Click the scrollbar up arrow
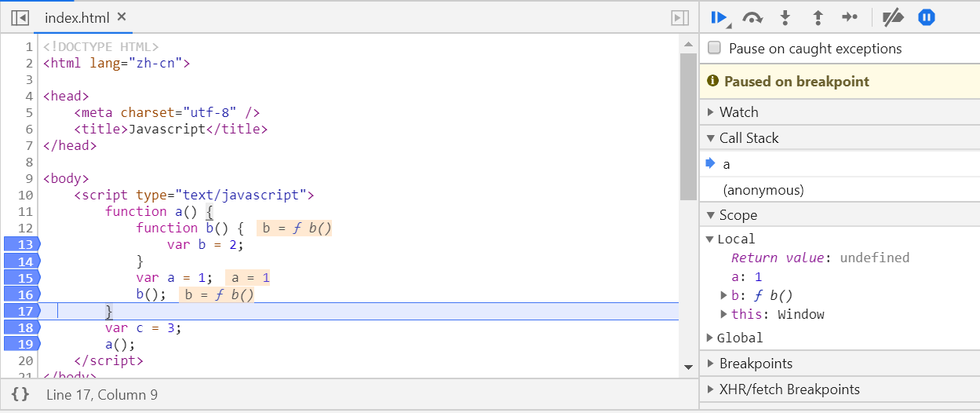 click(688, 45)
